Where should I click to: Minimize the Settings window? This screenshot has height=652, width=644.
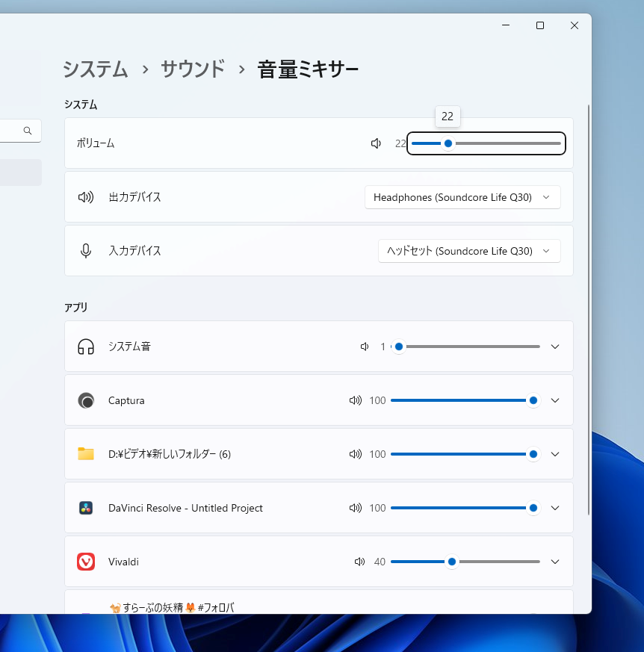[506, 25]
